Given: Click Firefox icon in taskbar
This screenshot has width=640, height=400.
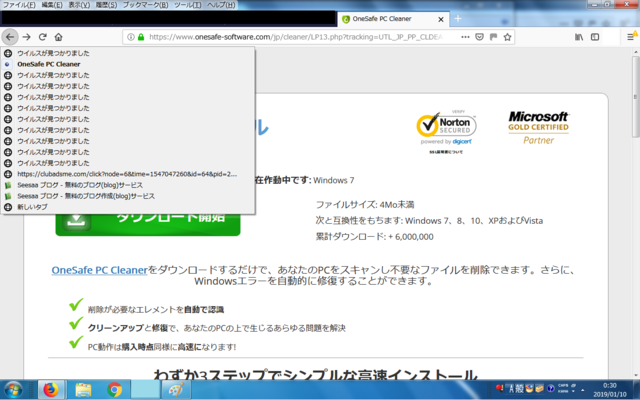Looking at the screenshot, I should tap(51, 390).
